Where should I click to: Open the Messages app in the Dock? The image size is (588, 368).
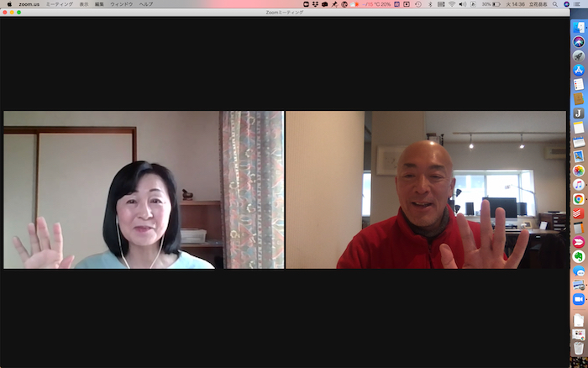point(579,271)
